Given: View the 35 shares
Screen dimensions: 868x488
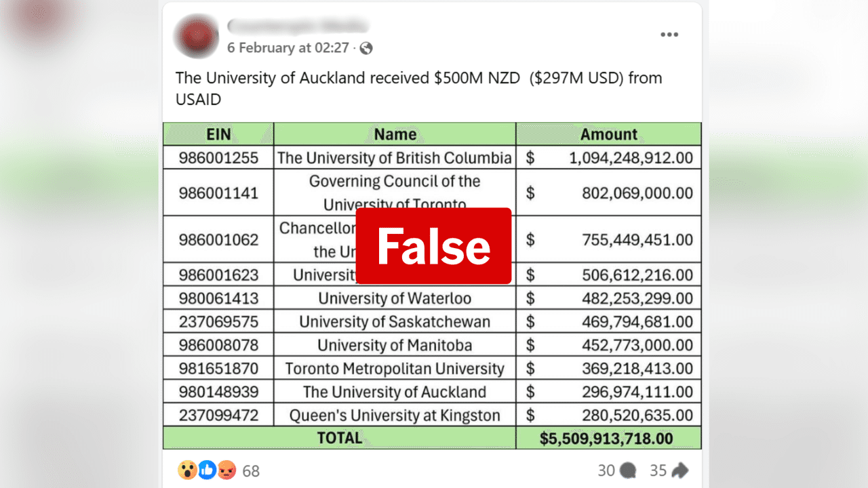Looking at the screenshot, I should 658,470.
